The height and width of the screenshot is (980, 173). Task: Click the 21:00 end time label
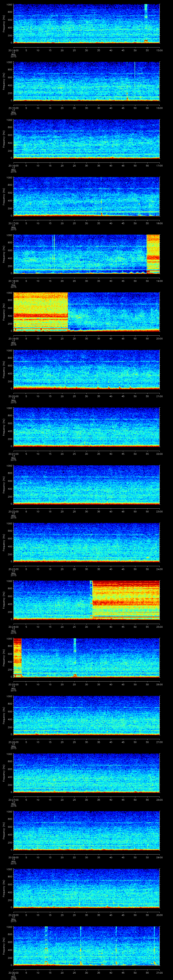pyautogui.click(x=159, y=396)
